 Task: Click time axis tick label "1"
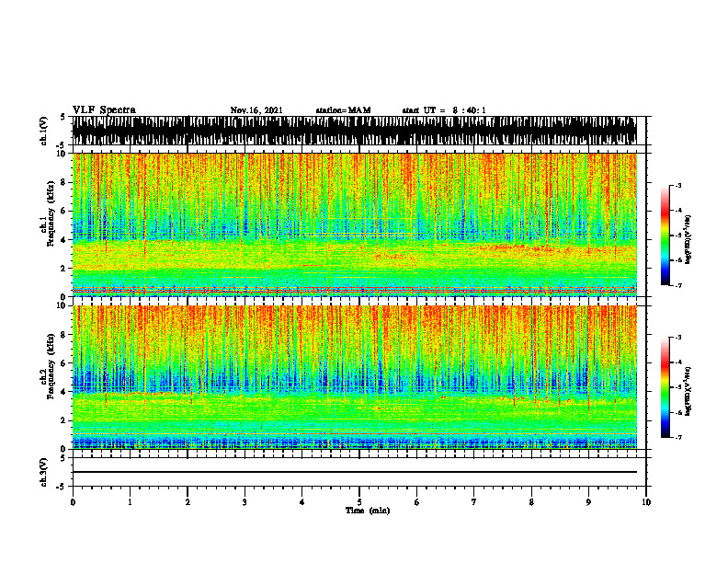[130, 502]
